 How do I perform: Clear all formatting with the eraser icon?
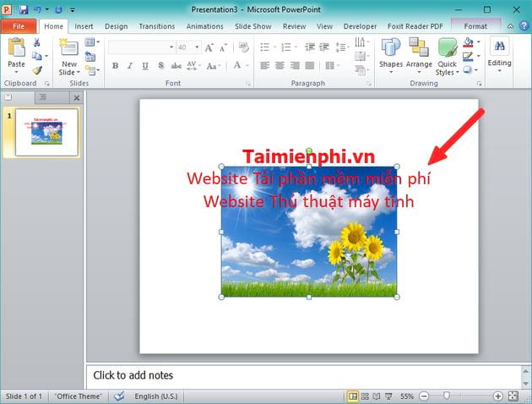[243, 47]
